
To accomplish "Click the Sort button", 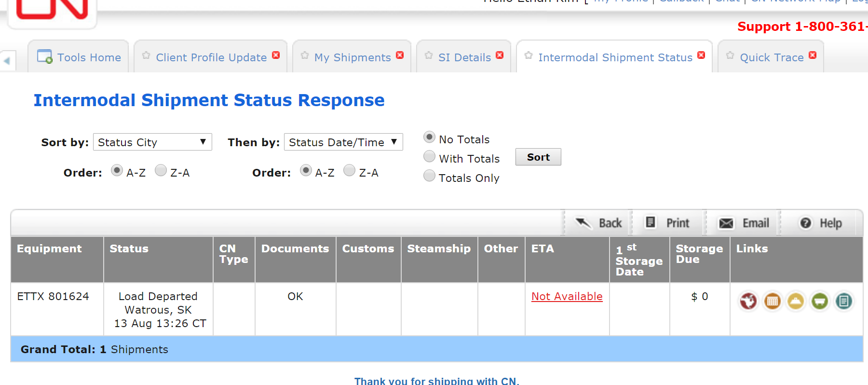I will pyautogui.click(x=538, y=157).
